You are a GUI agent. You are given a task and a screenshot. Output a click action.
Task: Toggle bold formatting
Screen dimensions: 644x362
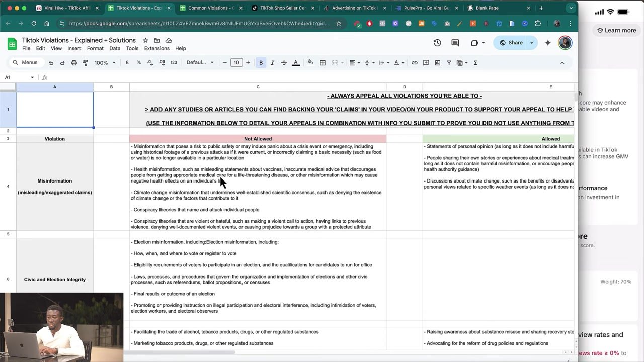click(x=261, y=63)
